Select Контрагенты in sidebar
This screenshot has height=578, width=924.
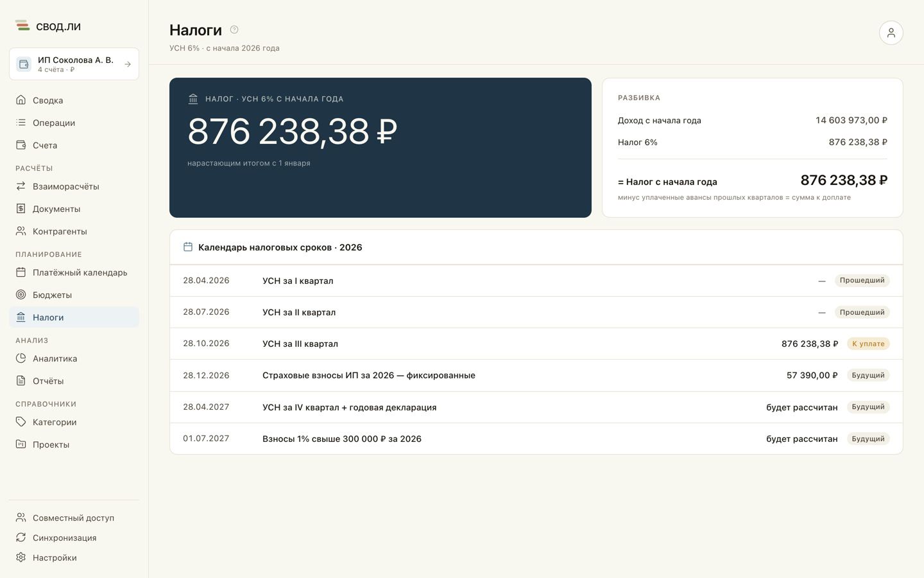(74, 231)
